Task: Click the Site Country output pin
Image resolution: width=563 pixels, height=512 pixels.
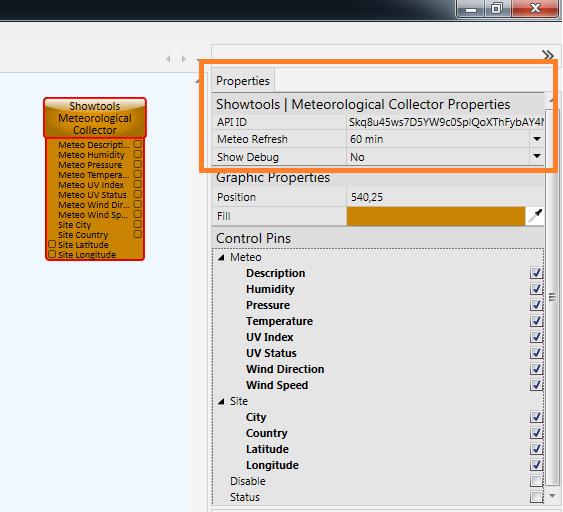Action: (x=138, y=234)
